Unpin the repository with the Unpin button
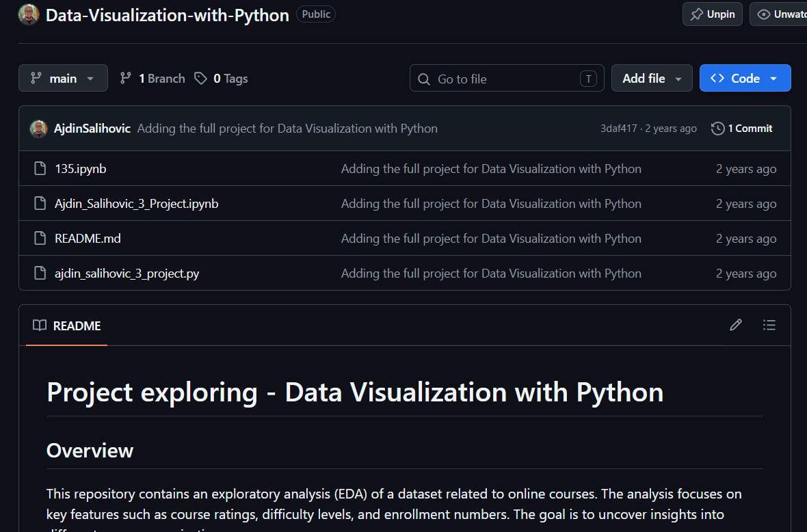Screen dimensions: 807x532 713,14
